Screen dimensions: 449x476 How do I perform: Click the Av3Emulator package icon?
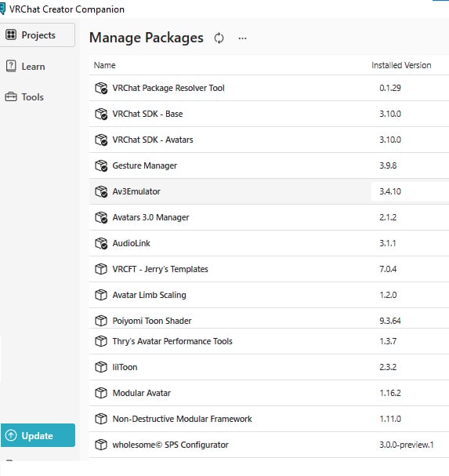click(x=101, y=191)
